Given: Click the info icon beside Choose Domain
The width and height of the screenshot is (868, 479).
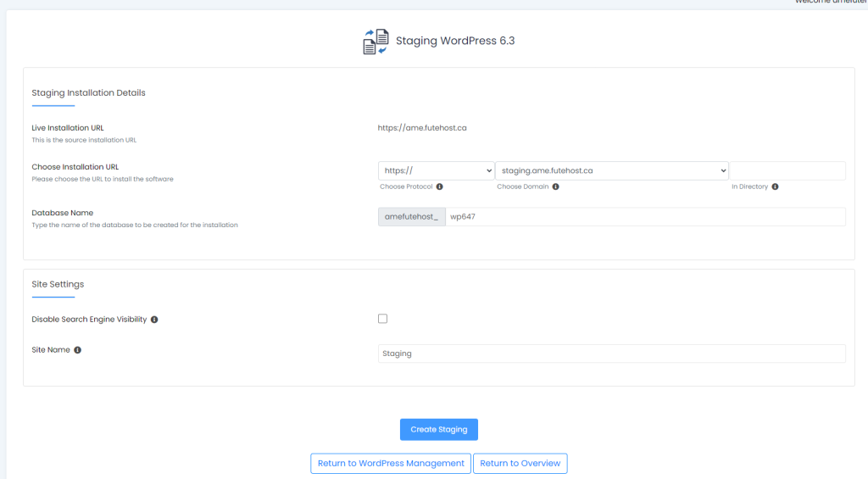Looking at the screenshot, I should (x=555, y=187).
